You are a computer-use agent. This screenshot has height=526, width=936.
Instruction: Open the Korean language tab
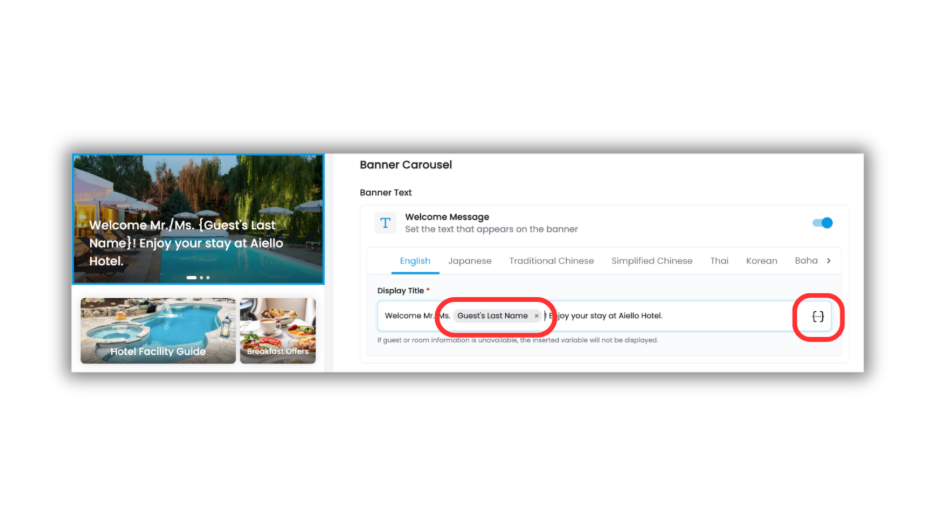tap(762, 261)
